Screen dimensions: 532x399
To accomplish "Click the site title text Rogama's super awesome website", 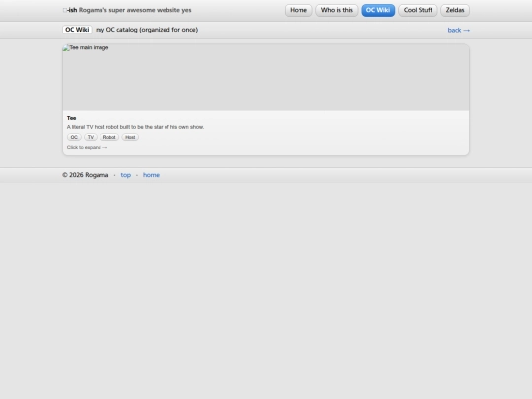I will (135, 10).
